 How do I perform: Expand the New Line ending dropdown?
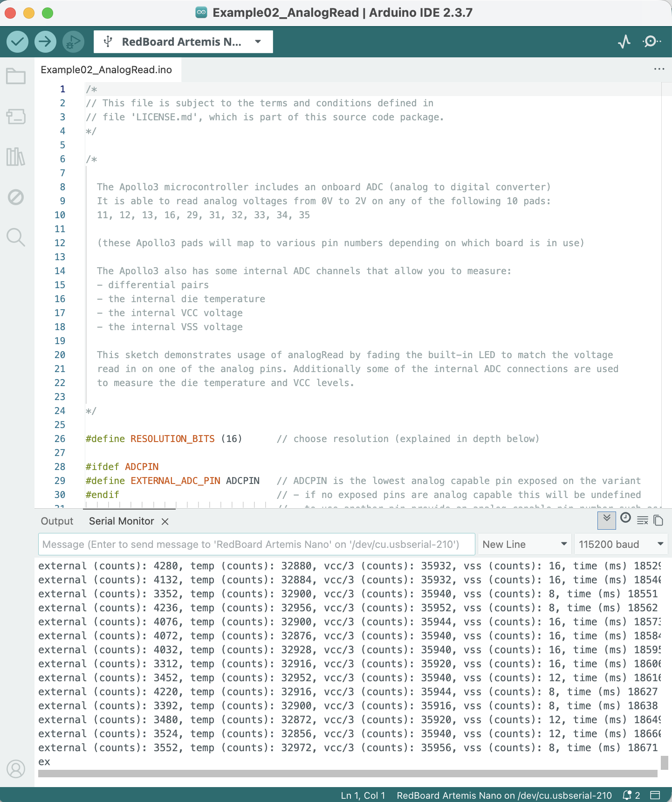click(524, 544)
